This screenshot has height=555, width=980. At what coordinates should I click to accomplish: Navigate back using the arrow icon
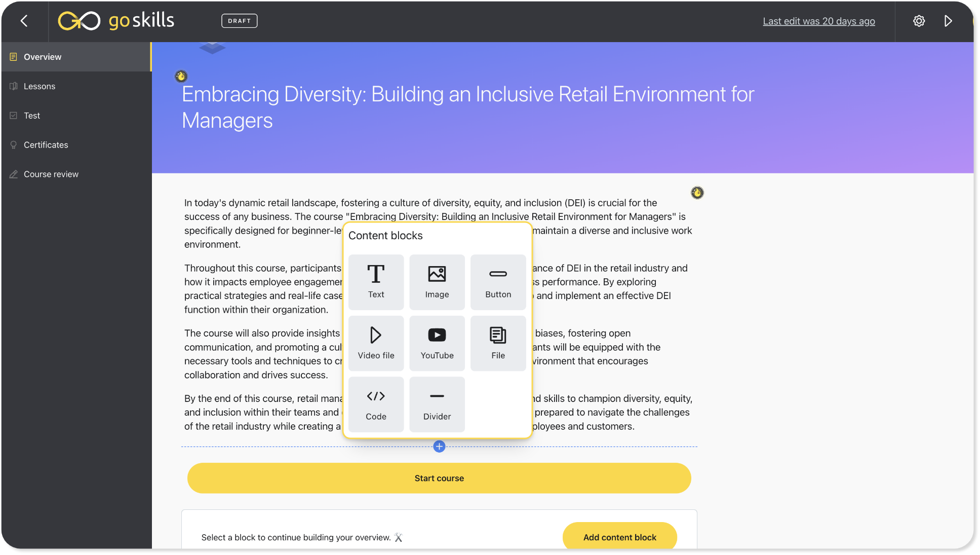(24, 21)
